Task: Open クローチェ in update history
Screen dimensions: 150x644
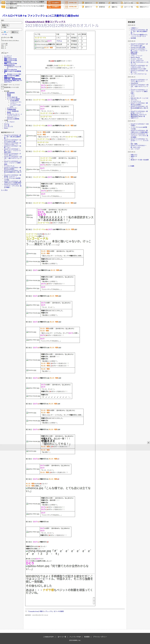Action: 134,100
